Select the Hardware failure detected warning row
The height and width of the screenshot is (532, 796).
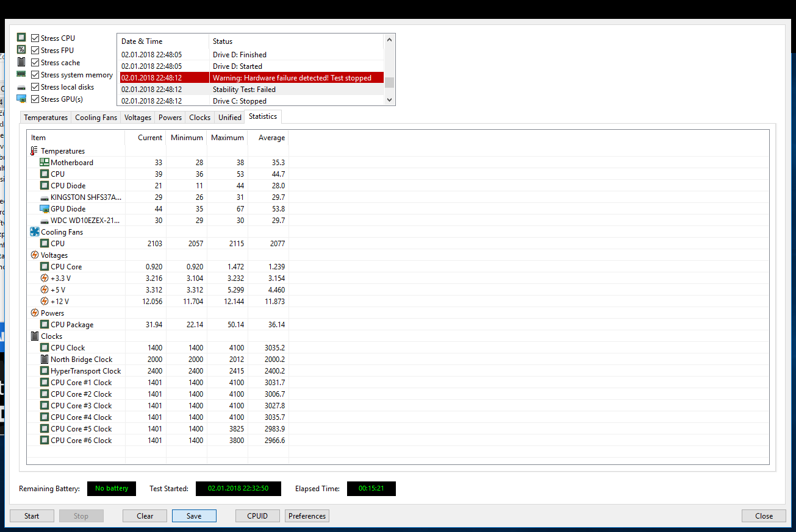tap(251, 78)
